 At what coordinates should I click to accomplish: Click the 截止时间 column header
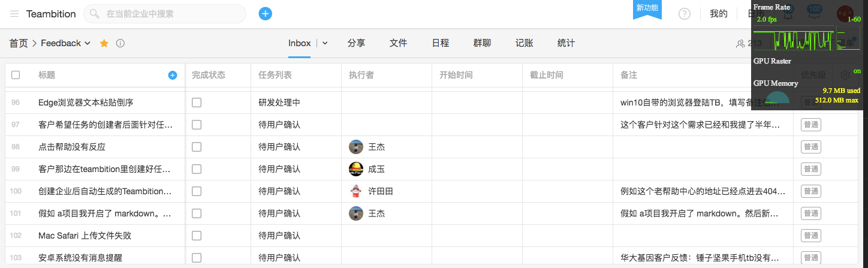(547, 75)
